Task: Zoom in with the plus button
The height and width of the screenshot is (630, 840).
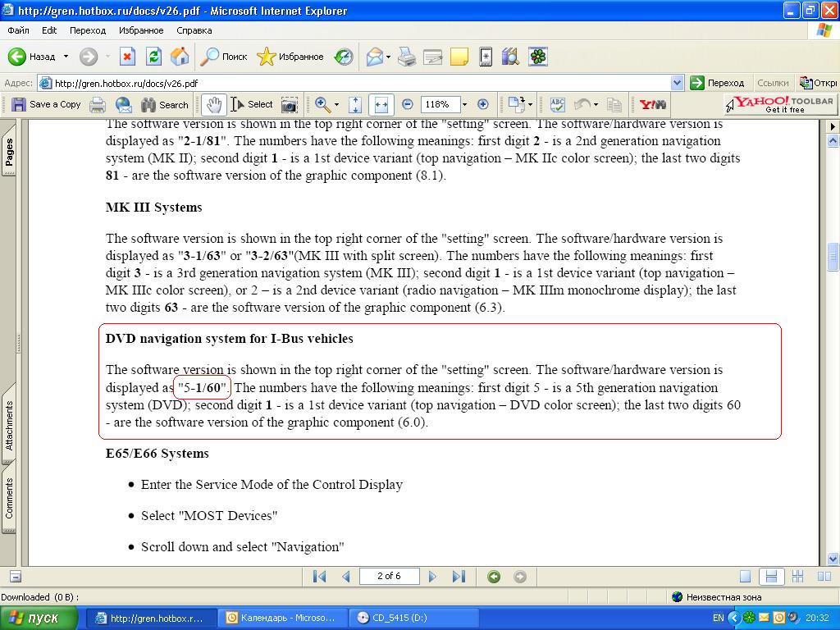Action: 482,104
